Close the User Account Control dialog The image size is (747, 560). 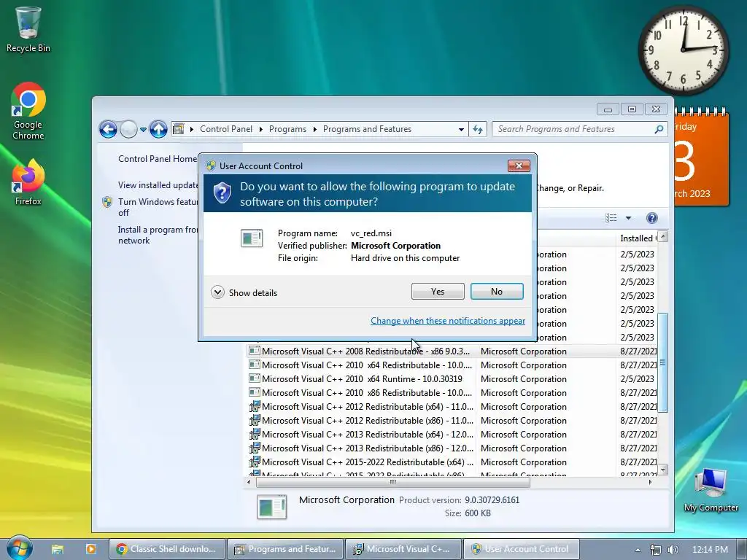point(519,166)
